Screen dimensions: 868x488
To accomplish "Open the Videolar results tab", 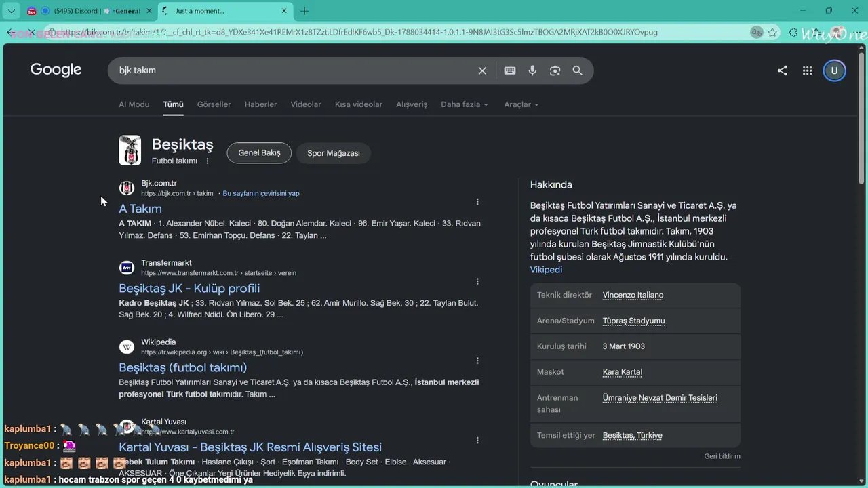I will point(306,104).
